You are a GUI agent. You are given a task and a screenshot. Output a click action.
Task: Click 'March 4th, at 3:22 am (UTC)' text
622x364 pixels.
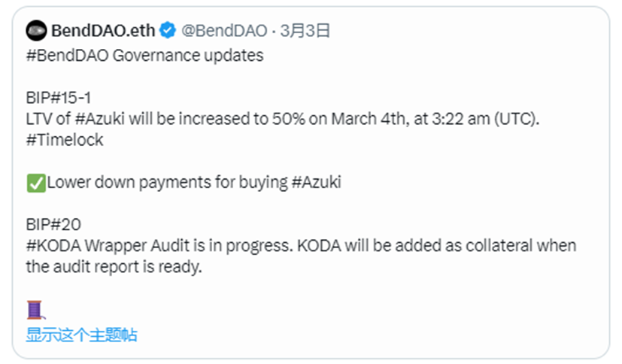pos(435,119)
